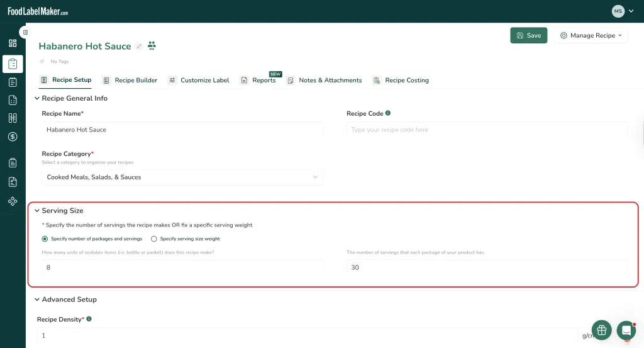The image size is (644, 348).
Task: Click the Notes & Attachments tab icon
Action: tap(291, 81)
